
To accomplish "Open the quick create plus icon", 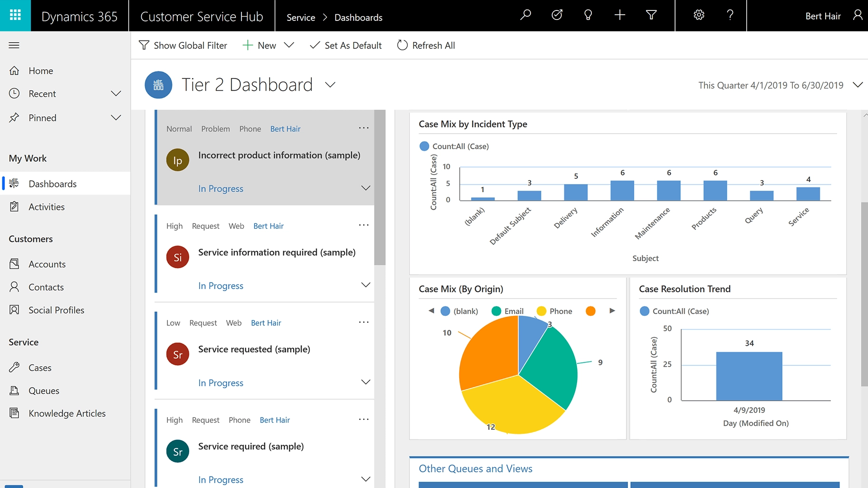I will pos(619,15).
